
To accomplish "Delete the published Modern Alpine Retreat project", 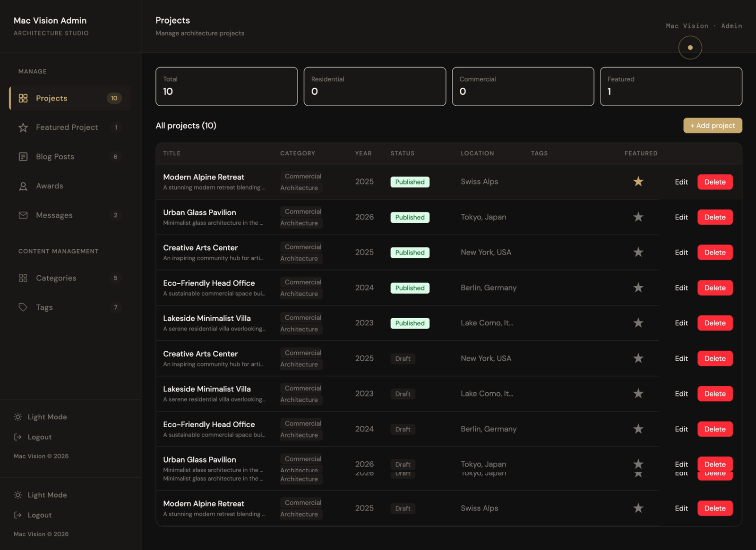I will [715, 182].
